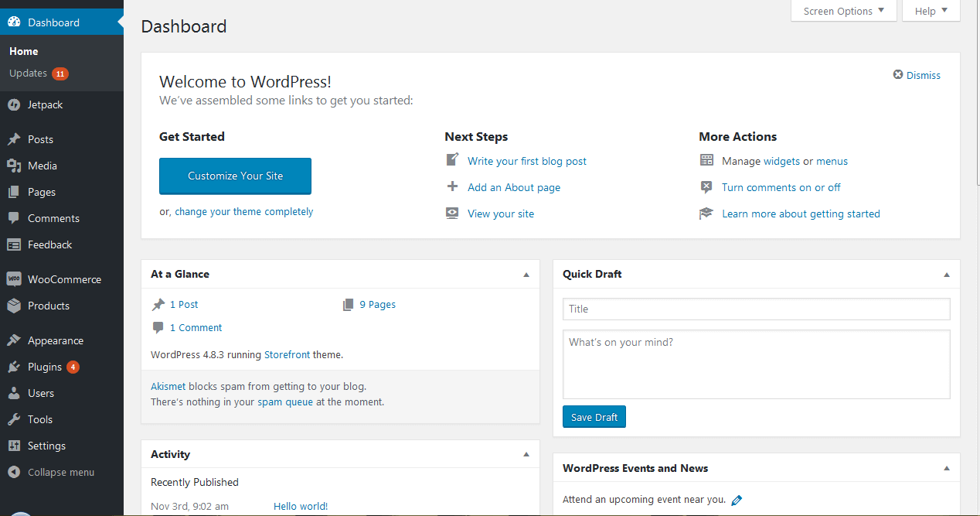Image resolution: width=980 pixels, height=516 pixels.
Task: Open the Help dropdown tab
Action: (931, 11)
